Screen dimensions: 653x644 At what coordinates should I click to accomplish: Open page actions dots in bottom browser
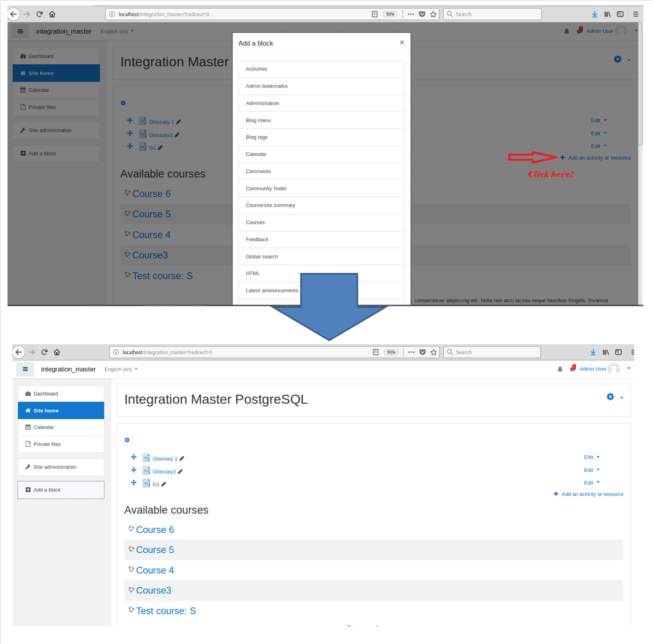click(411, 352)
